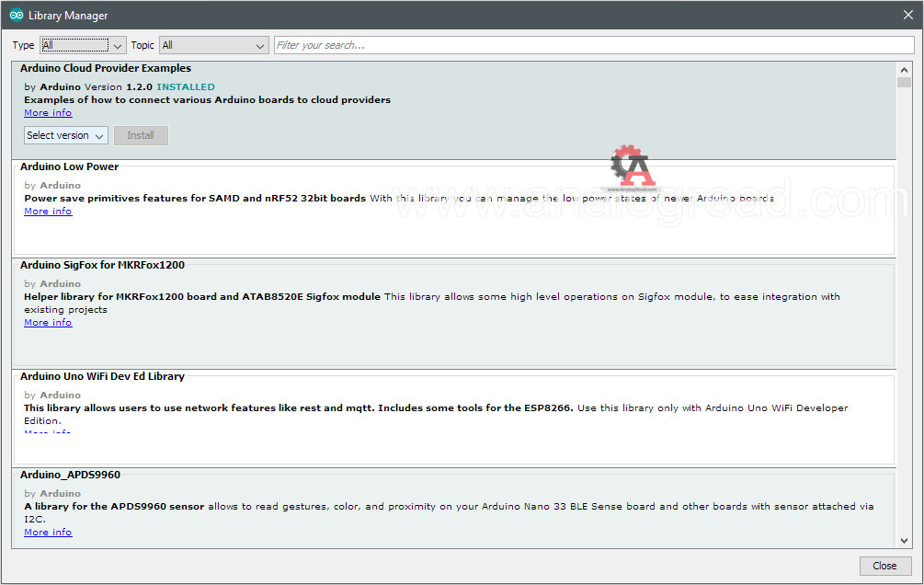This screenshot has width=924, height=585.
Task: Select the Arduino Uno WiFi Dev Ed Library title
Action: (103, 376)
